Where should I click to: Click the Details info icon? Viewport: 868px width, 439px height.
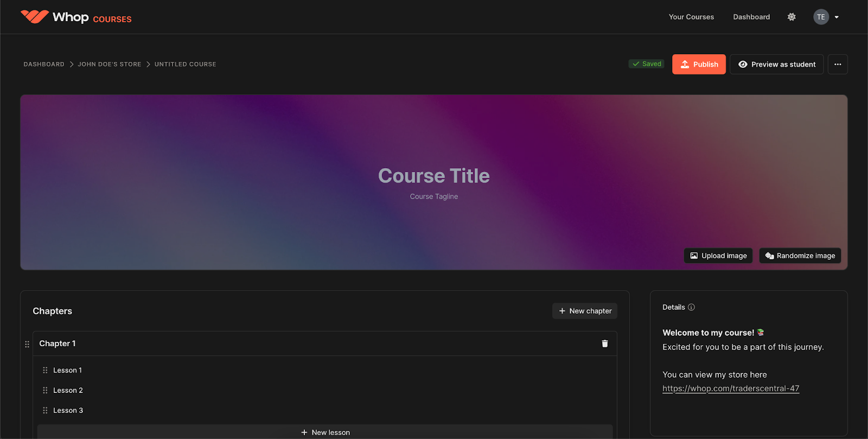pos(691,307)
